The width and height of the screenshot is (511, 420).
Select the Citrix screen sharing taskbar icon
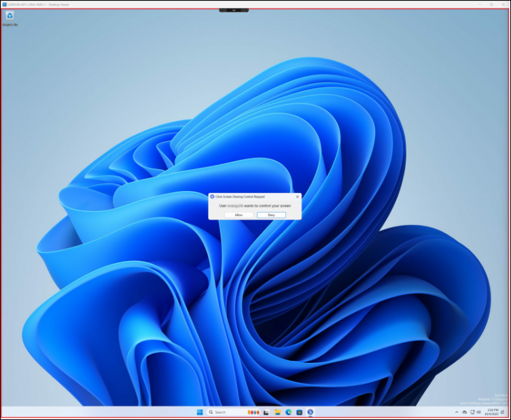click(x=311, y=412)
